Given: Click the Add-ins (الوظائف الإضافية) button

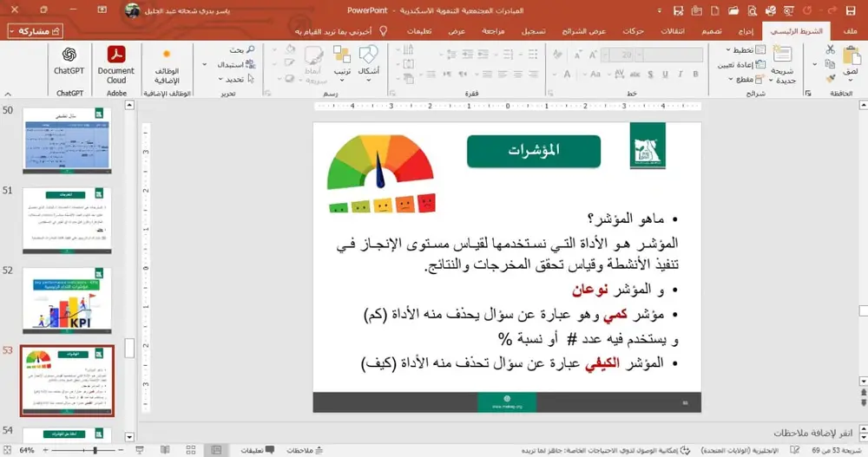Looking at the screenshot, I should (167, 67).
